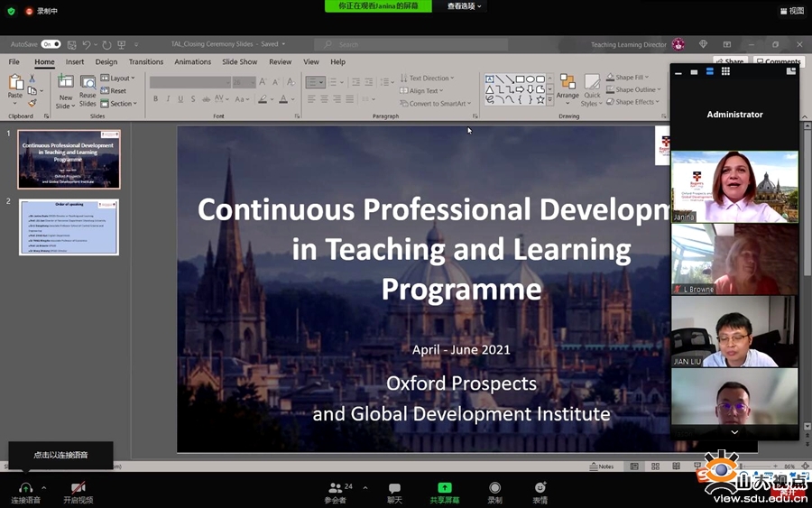Select the Format Painter brush
Viewport: 812px width, 508px height.
click(x=32, y=103)
